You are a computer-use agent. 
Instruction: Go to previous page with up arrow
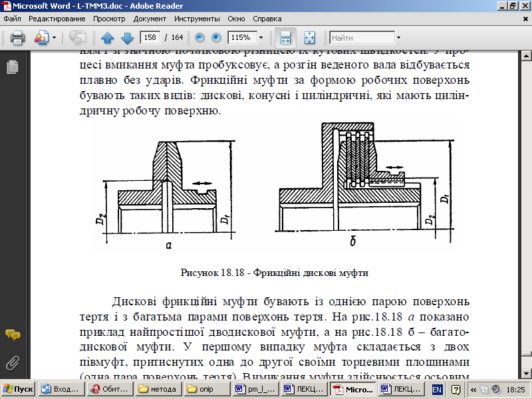(107, 38)
